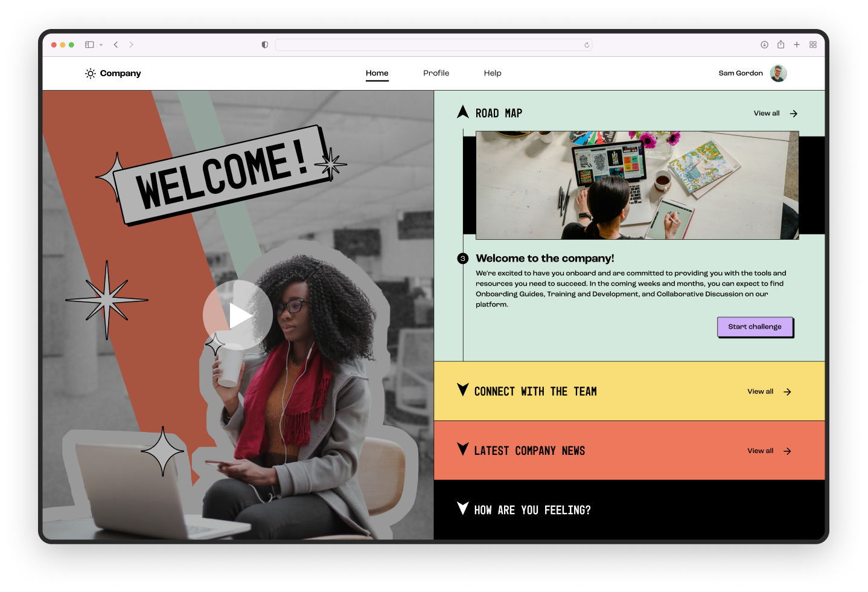The height and width of the screenshot is (592, 868).
Task: Click View all in Latest Company News
Action: point(760,451)
